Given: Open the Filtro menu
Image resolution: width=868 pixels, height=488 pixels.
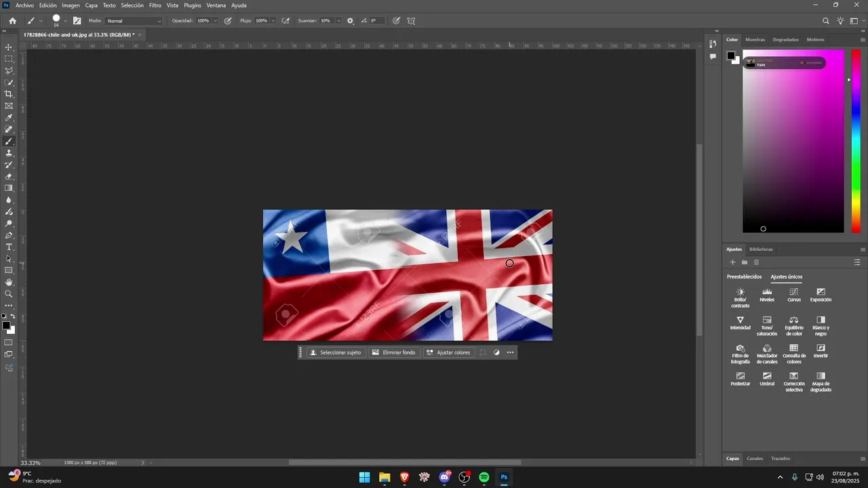Looking at the screenshot, I should [155, 5].
